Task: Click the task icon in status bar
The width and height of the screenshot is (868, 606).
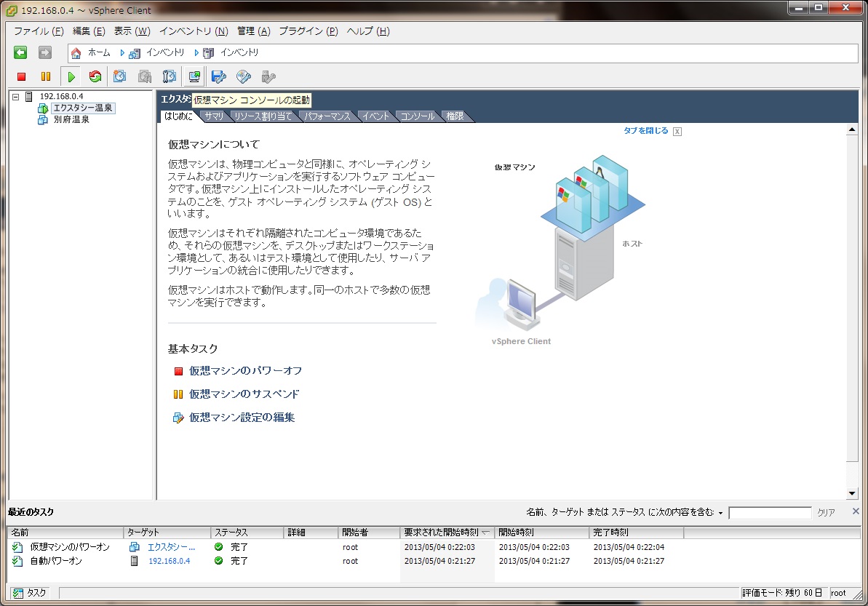Action: [18, 593]
